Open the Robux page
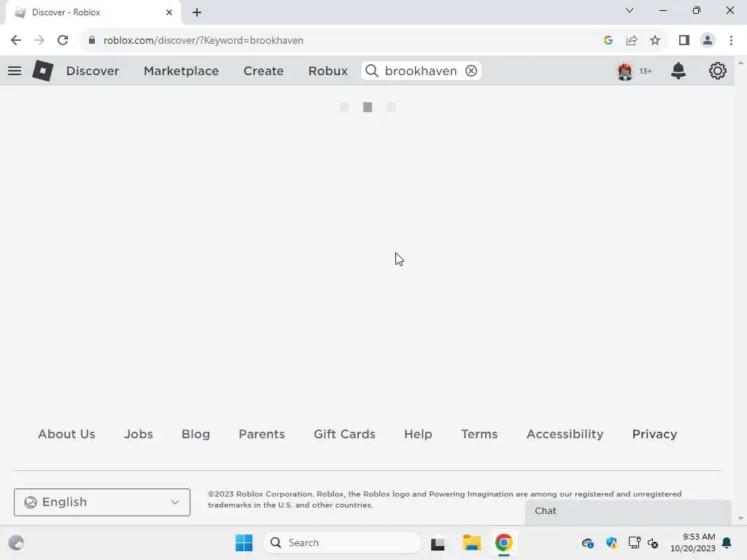This screenshot has width=747, height=560. tap(328, 71)
